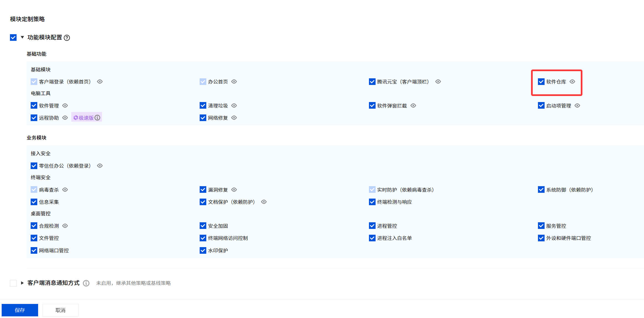Uncheck the 软件仓库 checkbox
The height and width of the screenshot is (318, 644).
click(541, 82)
